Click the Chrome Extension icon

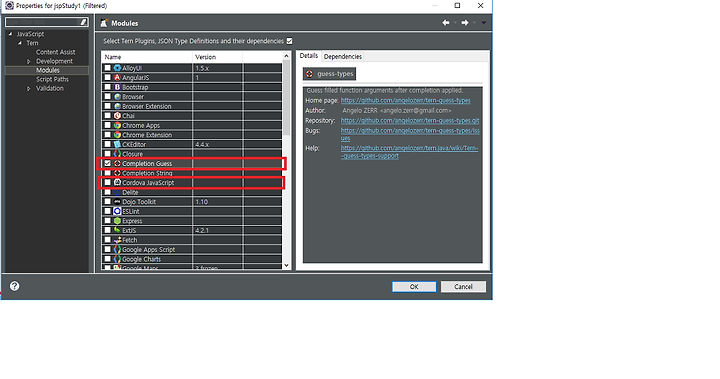coord(117,135)
